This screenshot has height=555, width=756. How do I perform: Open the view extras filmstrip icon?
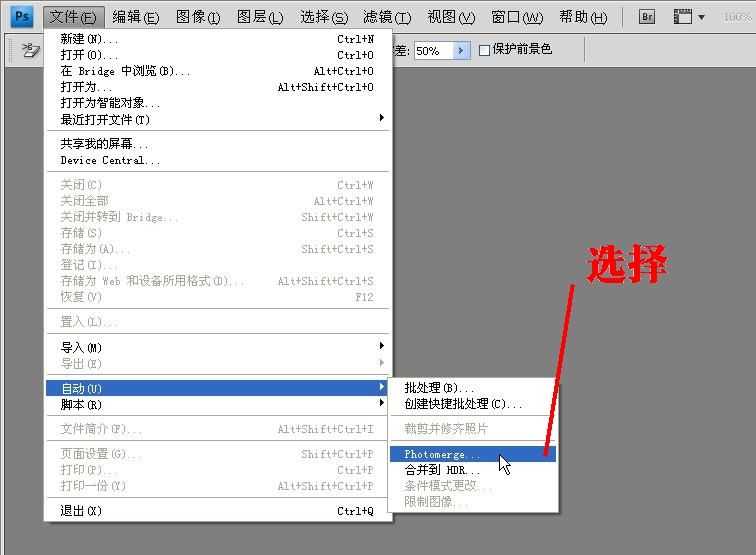(682, 17)
